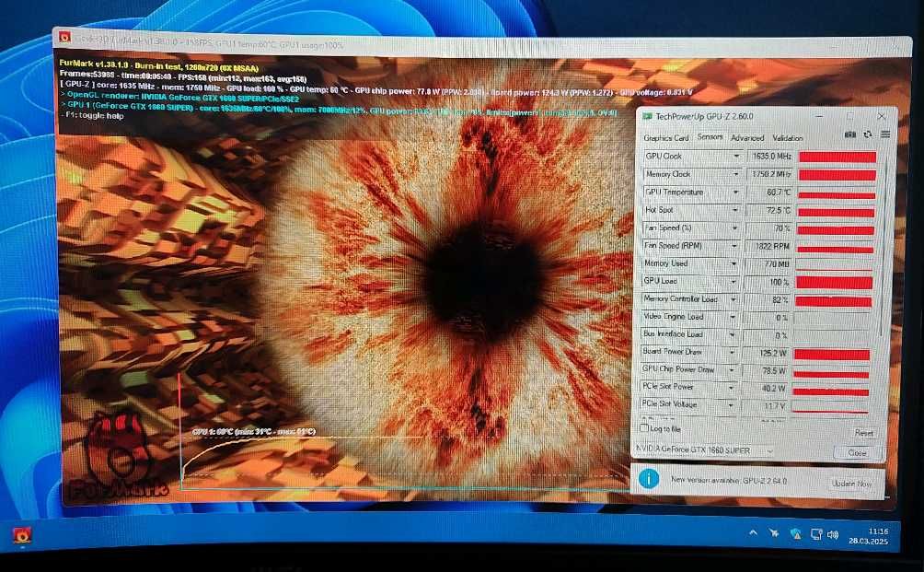
Task: Open the PCIe Slot Voltage dropdown
Action: (x=731, y=405)
